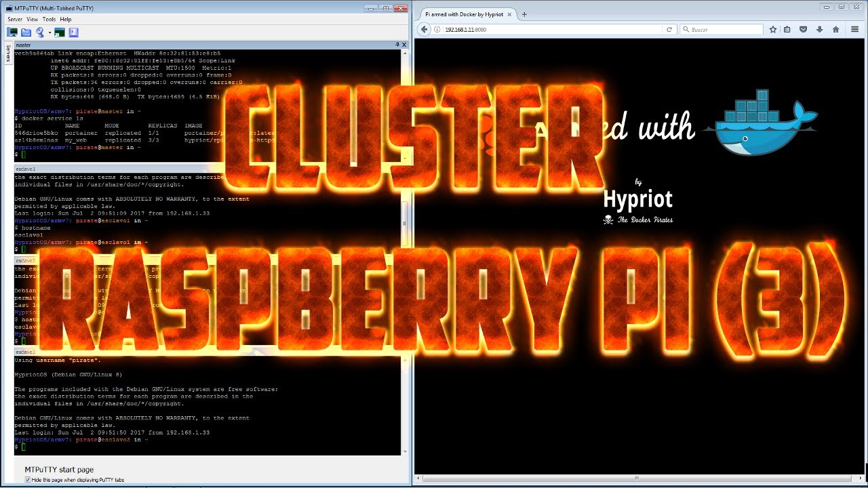Save to Pocket icon in Firefox toolbar
The height and width of the screenshot is (488, 868).
pos(804,30)
